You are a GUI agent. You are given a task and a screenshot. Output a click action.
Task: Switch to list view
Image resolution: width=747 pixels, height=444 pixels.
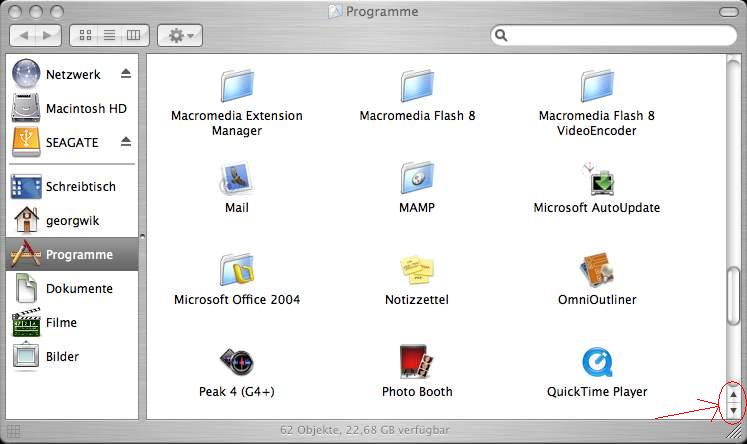110,35
